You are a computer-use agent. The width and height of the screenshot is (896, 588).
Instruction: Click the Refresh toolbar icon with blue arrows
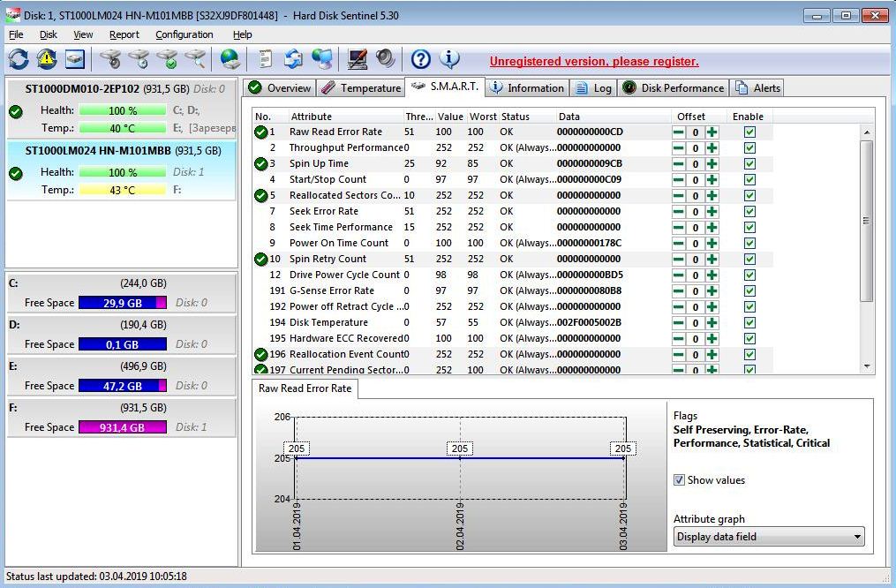(x=19, y=59)
